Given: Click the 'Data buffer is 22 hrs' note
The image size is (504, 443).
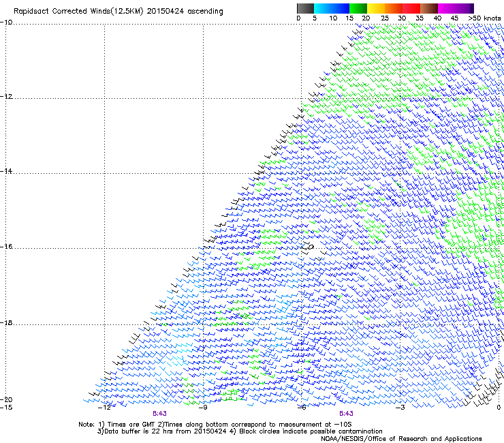Looking at the screenshot, I should point(240,431).
